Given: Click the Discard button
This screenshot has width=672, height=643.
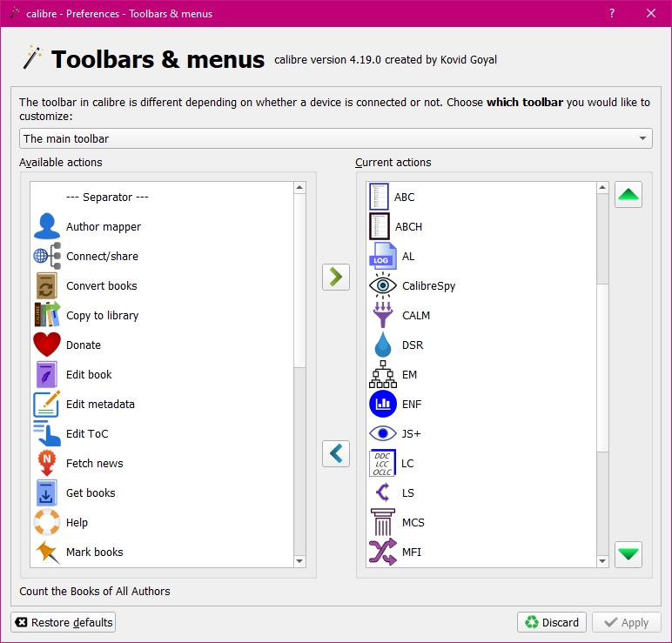Looking at the screenshot, I should click(x=552, y=622).
